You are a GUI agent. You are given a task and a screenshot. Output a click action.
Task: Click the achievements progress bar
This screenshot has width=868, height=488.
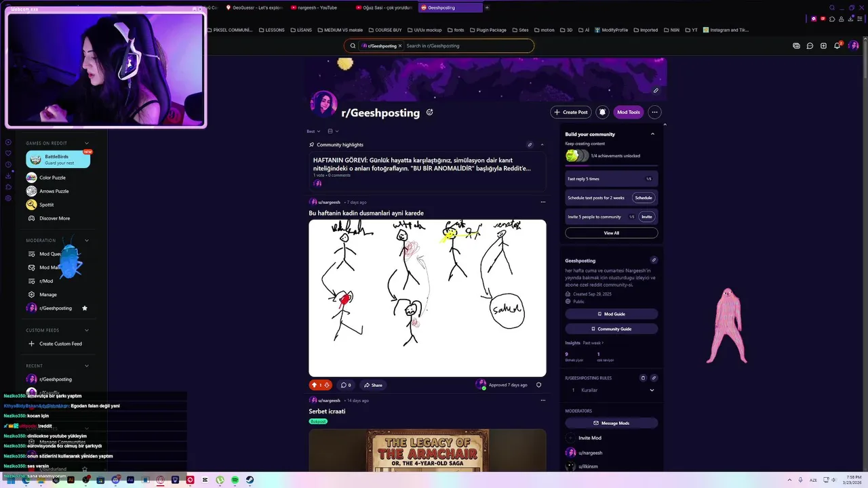[611, 166]
